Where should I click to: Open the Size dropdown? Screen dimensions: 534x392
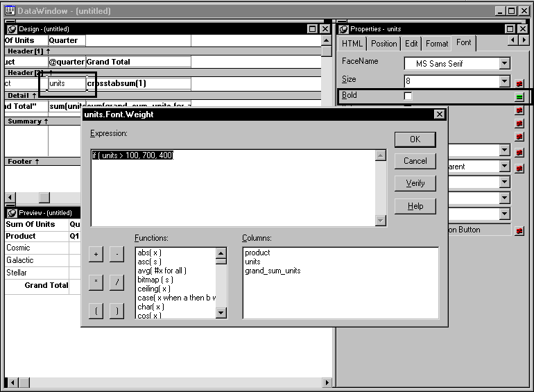click(x=505, y=81)
